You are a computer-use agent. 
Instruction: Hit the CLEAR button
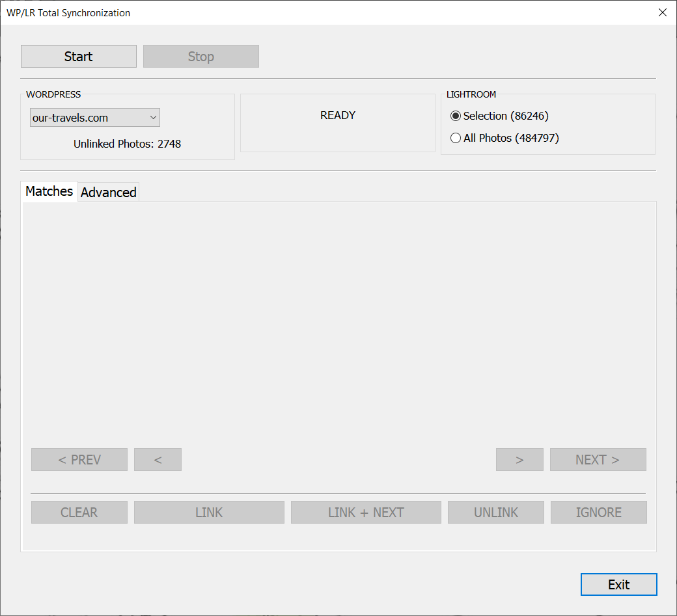(79, 513)
